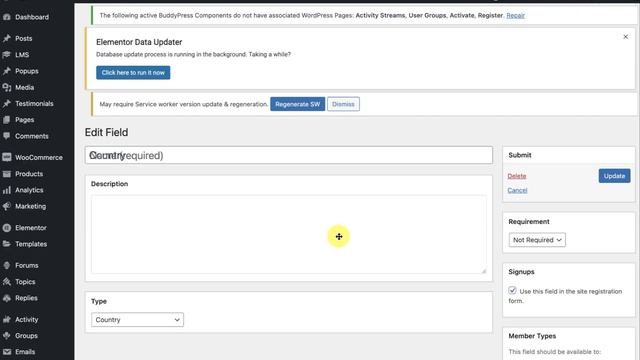Image resolution: width=640 pixels, height=360 pixels.
Task: Open Elementor menu item
Action: click(31, 228)
